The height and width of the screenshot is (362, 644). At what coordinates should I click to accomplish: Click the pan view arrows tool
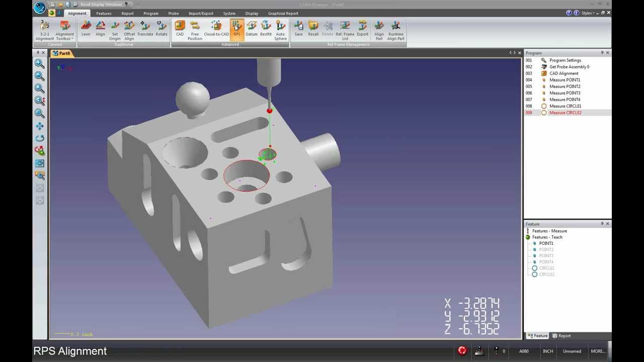tap(40, 126)
